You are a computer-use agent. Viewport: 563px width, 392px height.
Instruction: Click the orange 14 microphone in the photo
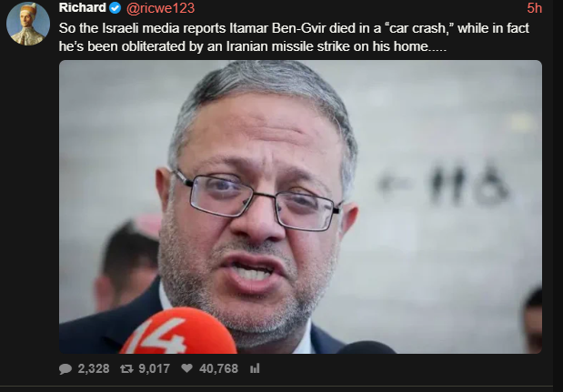click(x=179, y=331)
